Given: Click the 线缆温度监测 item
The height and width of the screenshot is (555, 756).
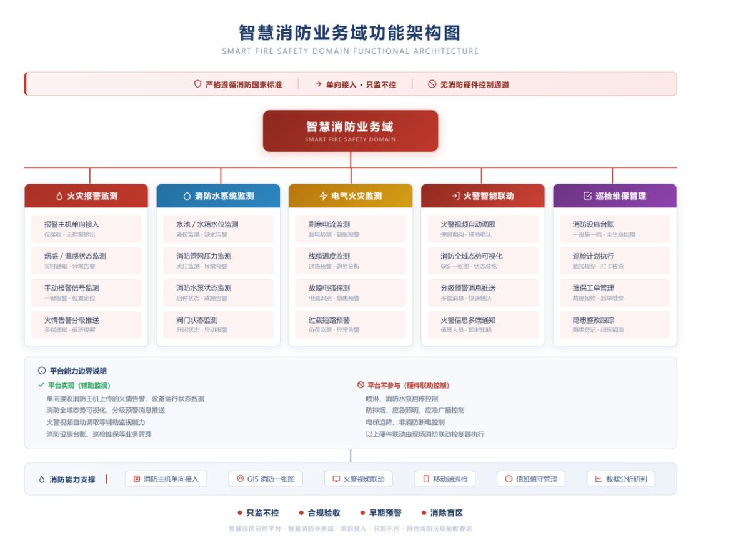Looking at the screenshot, I should coord(351,261).
